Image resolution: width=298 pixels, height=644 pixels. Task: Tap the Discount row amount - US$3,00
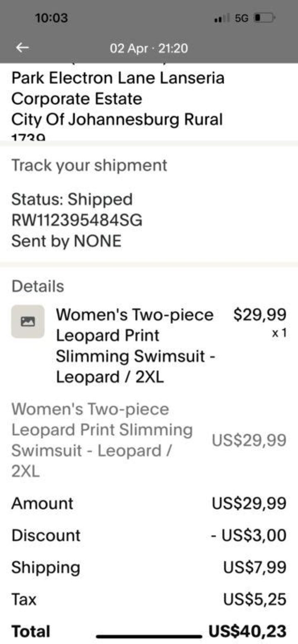(x=248, y=535)
